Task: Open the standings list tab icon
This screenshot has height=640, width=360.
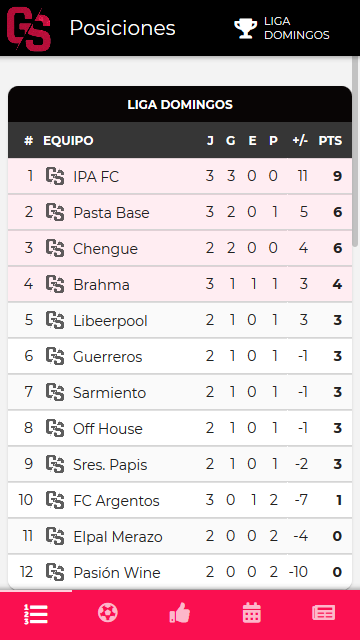Action: pyautogui.click(x=36, y=614)
